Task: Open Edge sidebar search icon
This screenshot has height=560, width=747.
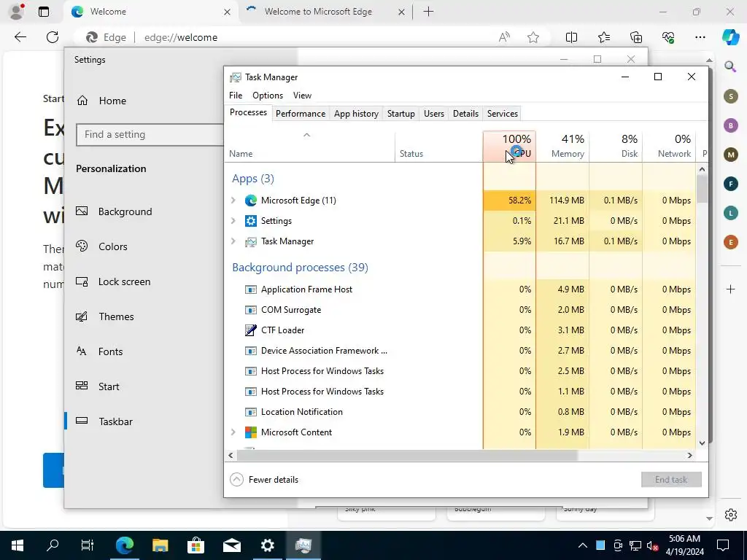Action: [x=730, y=66]
